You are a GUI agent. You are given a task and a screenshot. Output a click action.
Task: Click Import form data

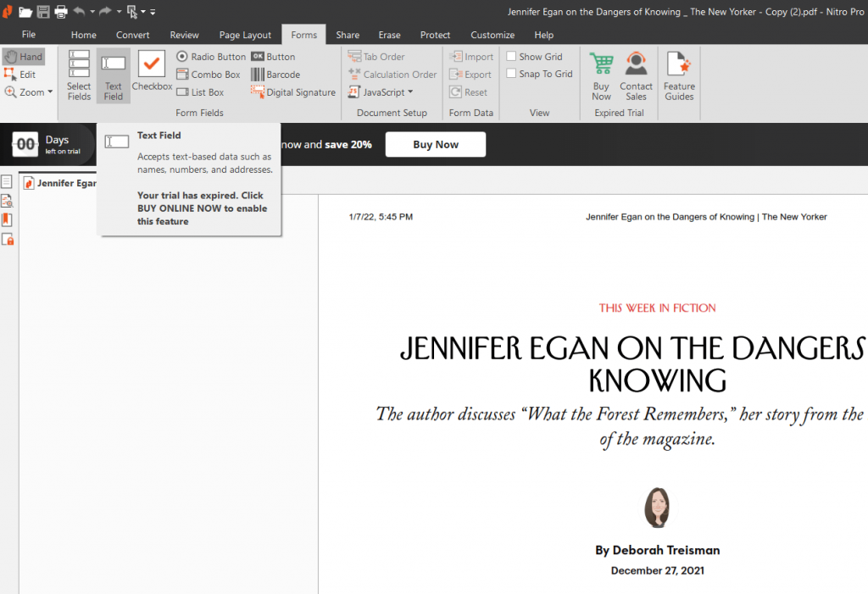tap(471, 57)
